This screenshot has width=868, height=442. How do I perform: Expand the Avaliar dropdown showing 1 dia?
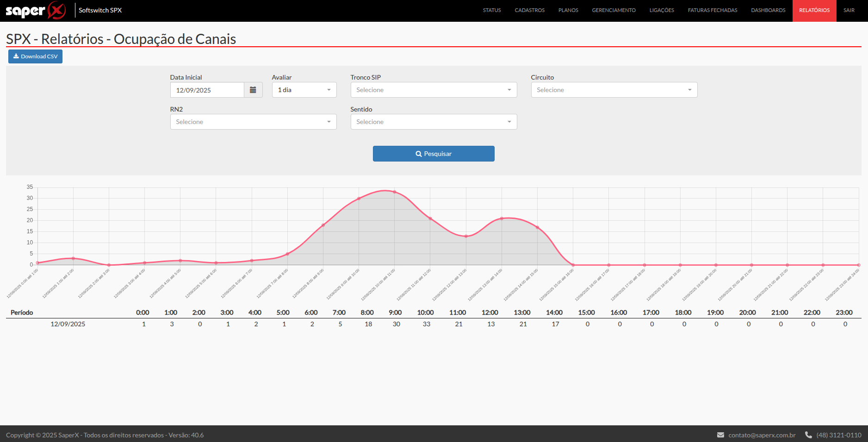pos(304,90)
